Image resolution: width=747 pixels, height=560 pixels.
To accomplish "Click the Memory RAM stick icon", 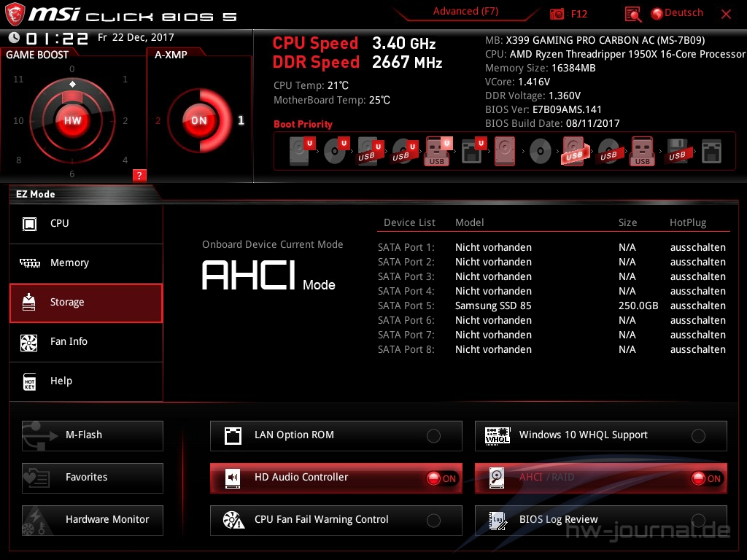I will click(x=29, y=262).
